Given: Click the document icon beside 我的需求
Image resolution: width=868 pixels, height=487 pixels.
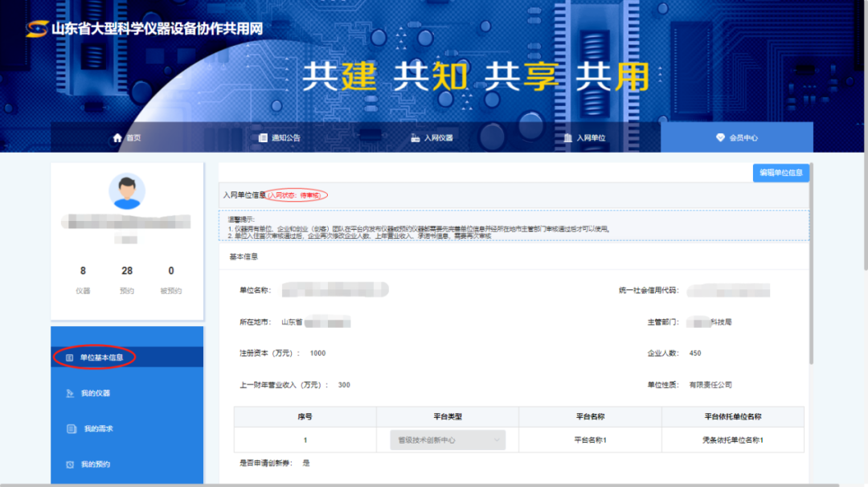Looking at the screenshot, I should [x=70, y=428].
